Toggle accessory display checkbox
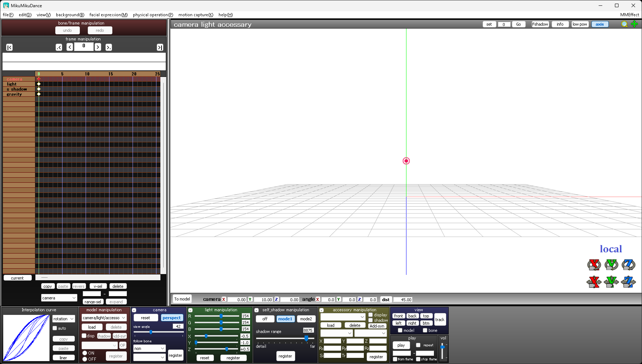 pos(370,315)
